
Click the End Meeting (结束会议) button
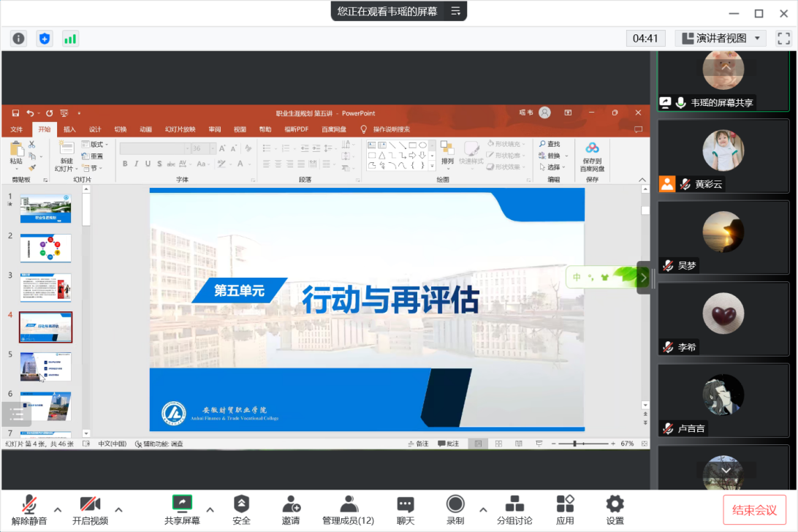click(x=755, y=509)
